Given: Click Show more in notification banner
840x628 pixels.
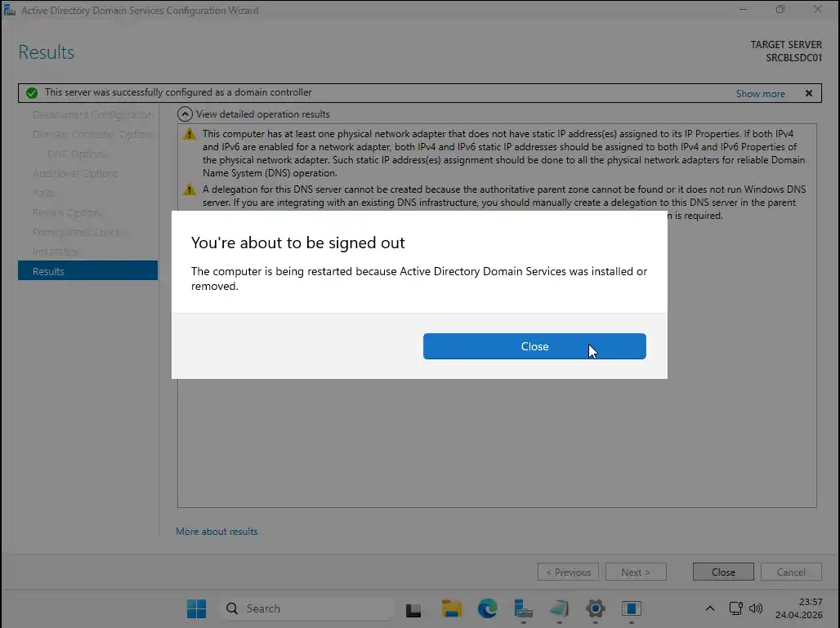Looking at the screenshot, I should [760, 94].
